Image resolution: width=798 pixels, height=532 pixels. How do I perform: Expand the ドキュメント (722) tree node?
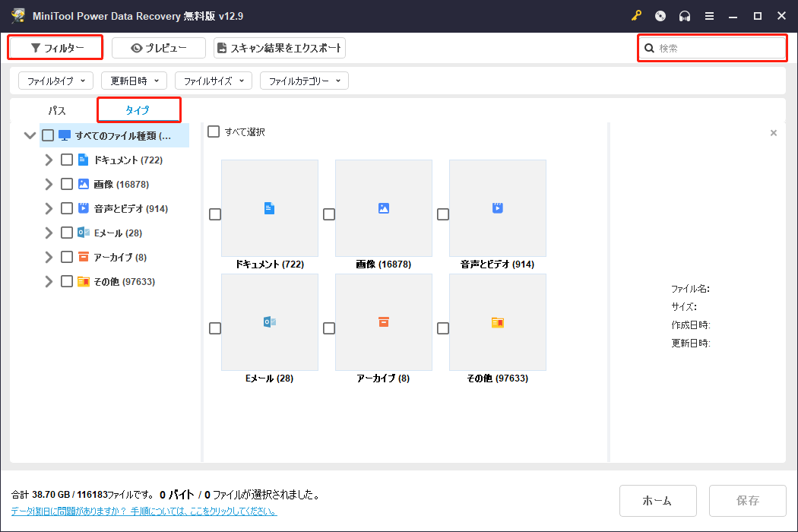coord(49,160)
